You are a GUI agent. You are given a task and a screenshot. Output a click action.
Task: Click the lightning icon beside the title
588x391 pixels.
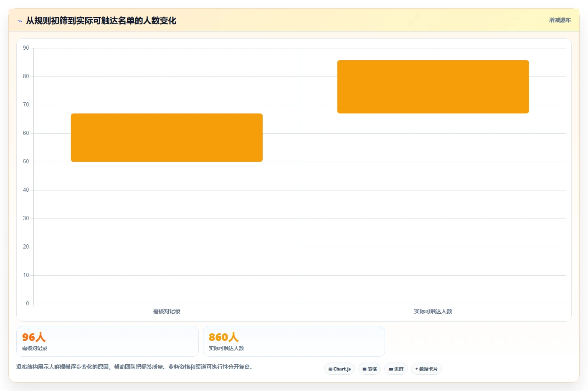pyautogui.click(x=20, y=21)
